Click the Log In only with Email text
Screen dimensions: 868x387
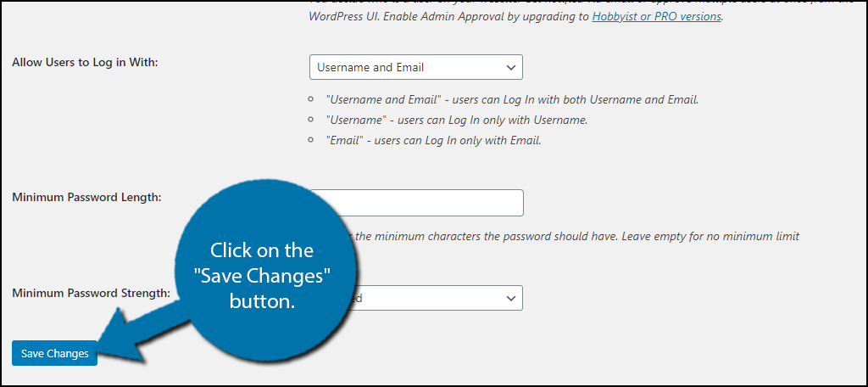pos(433,140)
